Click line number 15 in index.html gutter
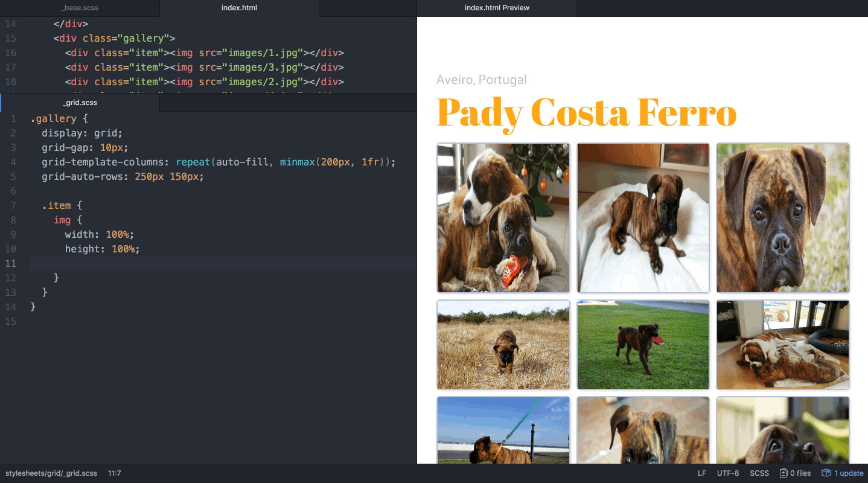This screenshot has height=483, width=868. tap(10, 38)
